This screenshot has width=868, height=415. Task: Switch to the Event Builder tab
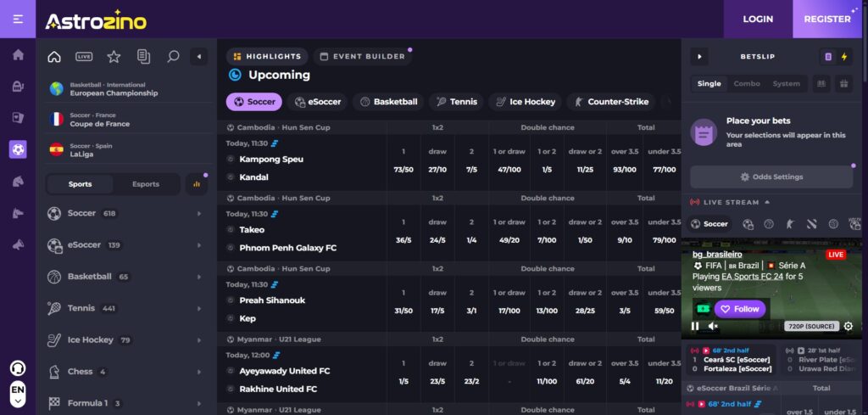pyautogui.click(x=359, y=57)
